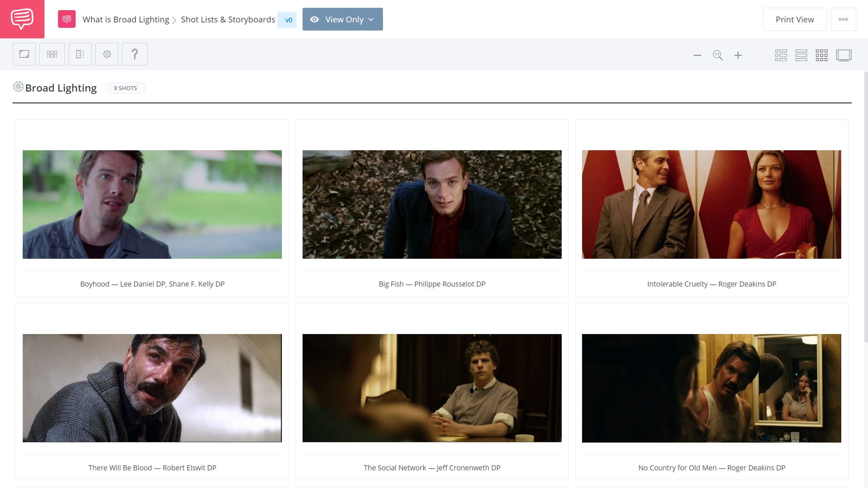Viewport: 868px width, 488px height.
Task: Open the layout columns toolbar icon
Action: point(80,54)
